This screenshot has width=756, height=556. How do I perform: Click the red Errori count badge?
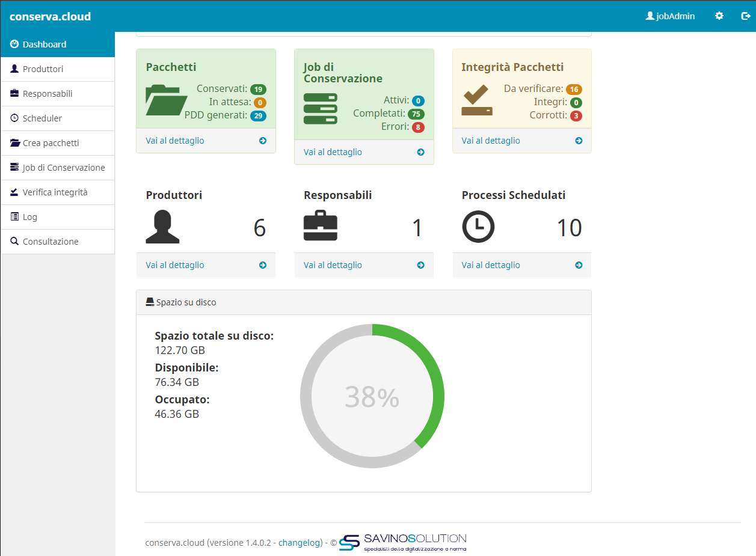[x=418, y=127]
